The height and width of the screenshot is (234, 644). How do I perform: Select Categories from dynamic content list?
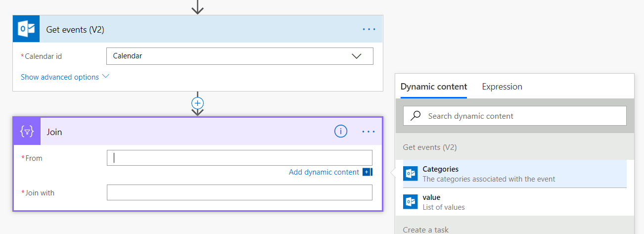click(514, 174)
